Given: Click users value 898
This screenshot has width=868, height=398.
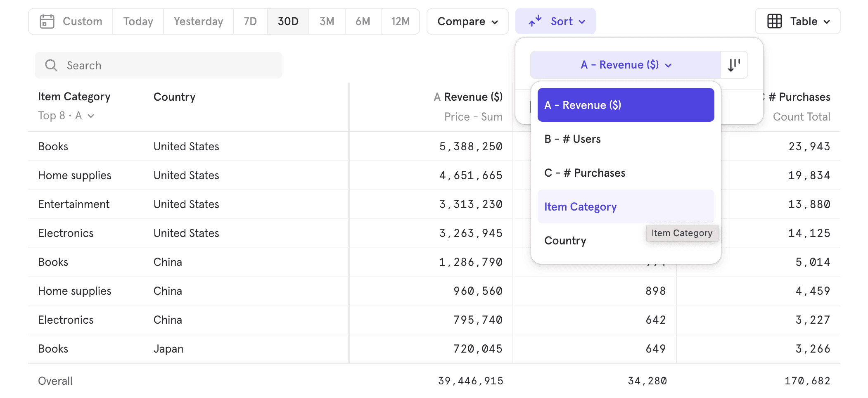Looking at the screenshot, I should [x=656, y=291].
